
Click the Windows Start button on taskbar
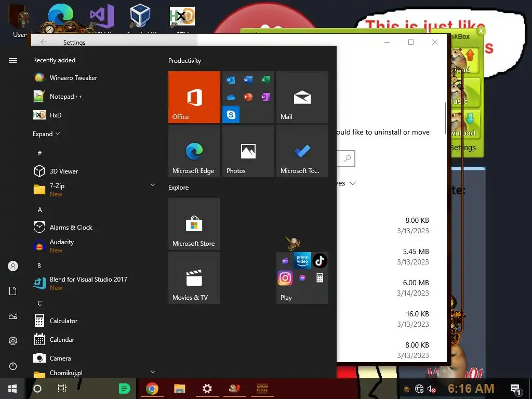(12, 389)
